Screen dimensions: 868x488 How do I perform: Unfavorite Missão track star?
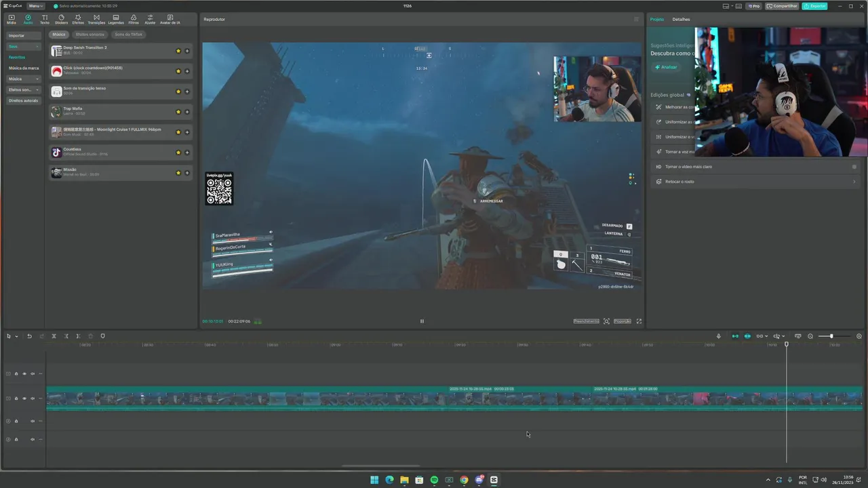click(178, 173)
